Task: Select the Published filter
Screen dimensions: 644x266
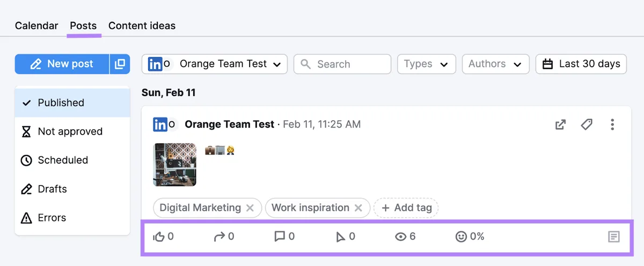Action: [x=72, y=102]
